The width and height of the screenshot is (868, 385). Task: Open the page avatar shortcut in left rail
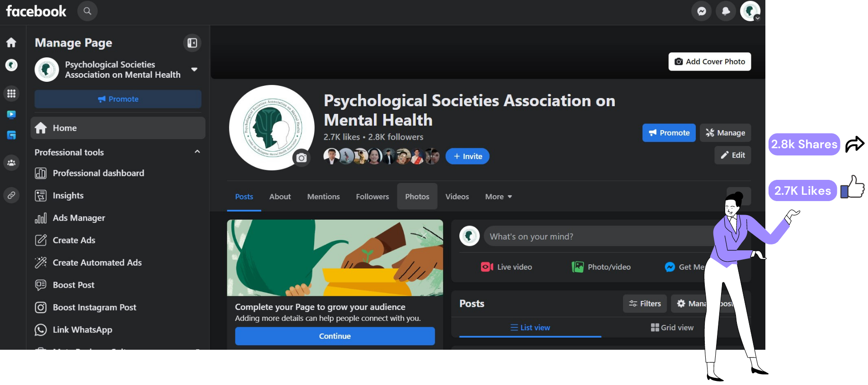[11, 65]
